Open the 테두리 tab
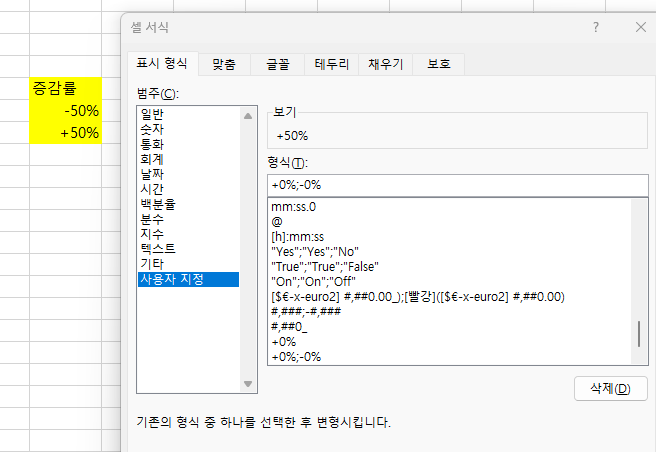 point(331,64)
